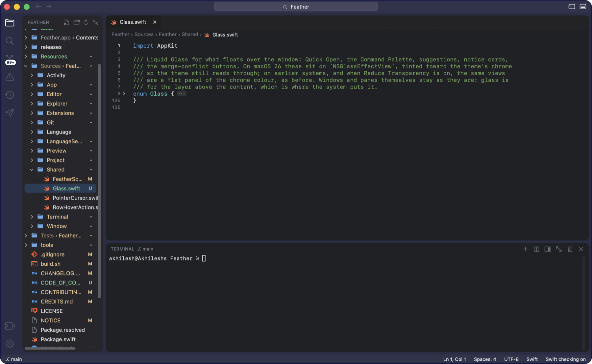Viewport: 592px width, 364px height.
Task: Select the Glass.swift editor tab
Action: pyautogui.click(x=133, y=22)
